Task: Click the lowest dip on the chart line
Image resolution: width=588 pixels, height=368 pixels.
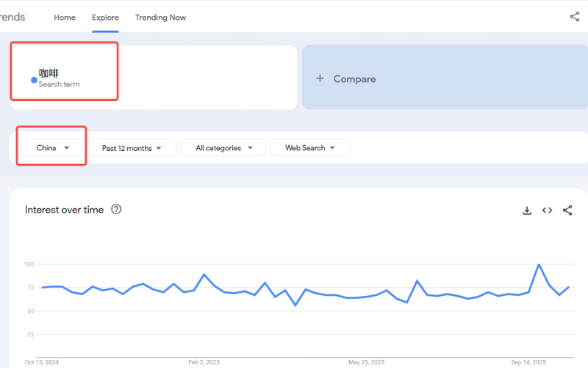Action: (295, 305)
